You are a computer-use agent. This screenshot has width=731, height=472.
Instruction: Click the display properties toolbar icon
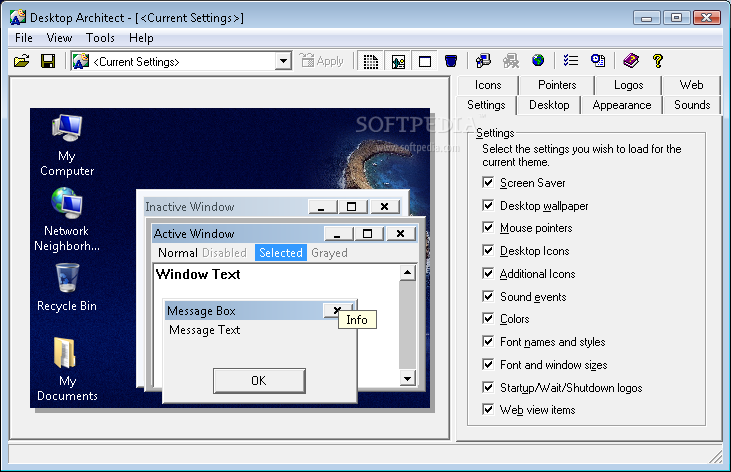598,61
